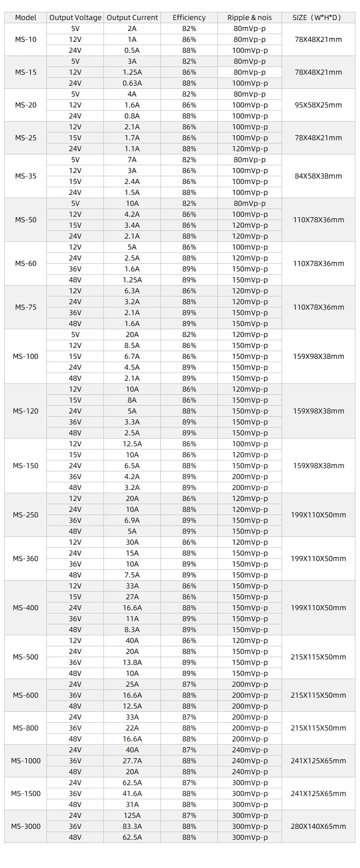
Task: Select the MS-1000 model cell
Action: (26, 761)
